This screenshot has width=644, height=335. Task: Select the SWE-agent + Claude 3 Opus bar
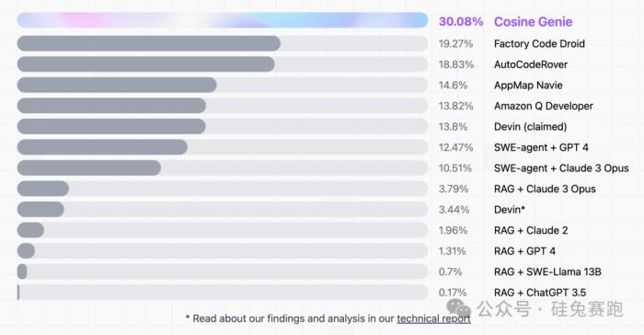pyautogui.click(x=223, y=167)
